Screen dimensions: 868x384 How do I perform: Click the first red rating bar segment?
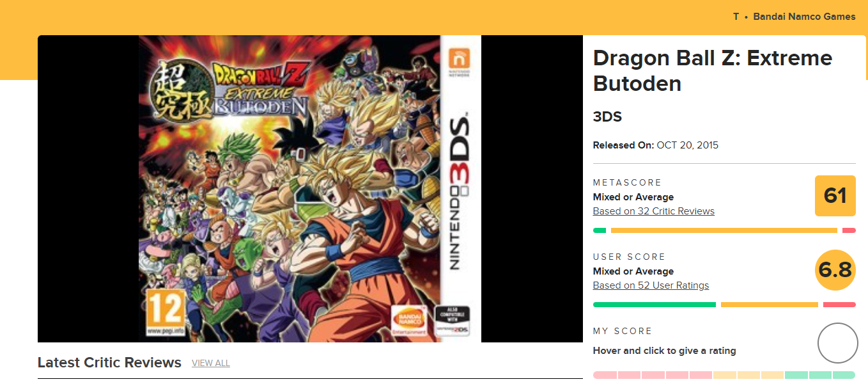pos(605,375)
